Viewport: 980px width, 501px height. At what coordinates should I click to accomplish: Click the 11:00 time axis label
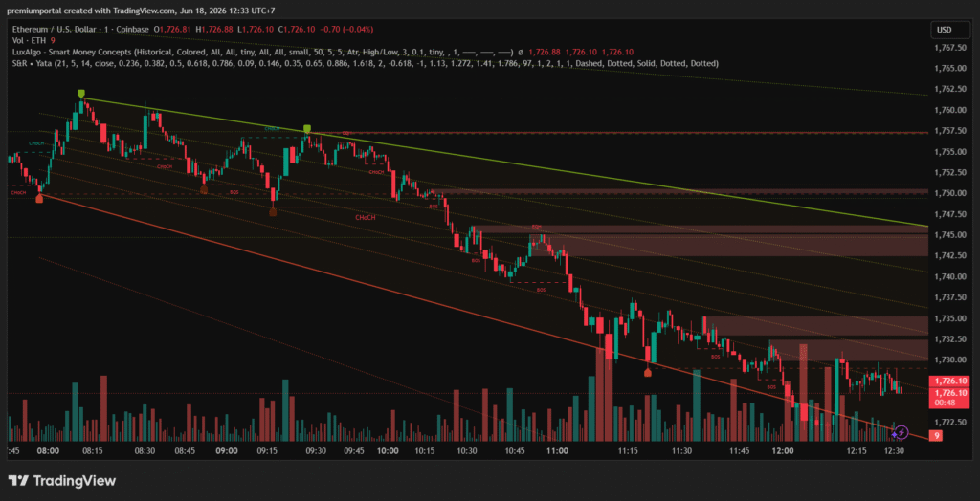(557, 450)
